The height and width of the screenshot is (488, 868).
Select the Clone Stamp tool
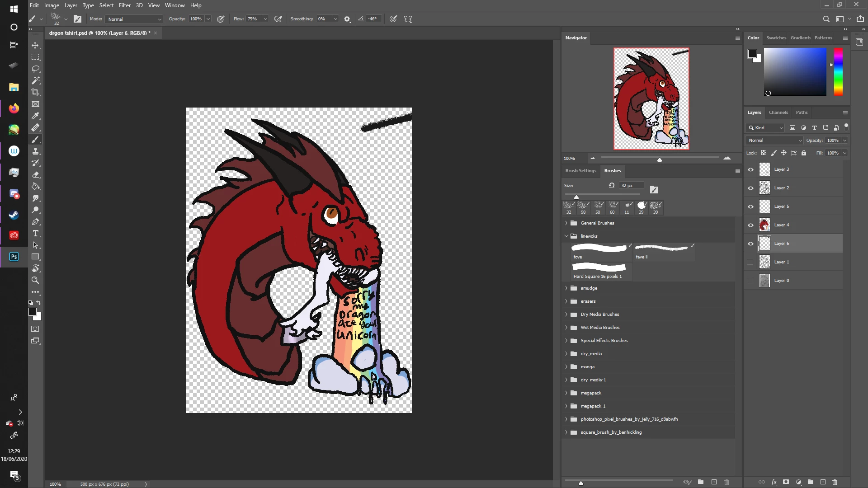(x=35, y=151)
